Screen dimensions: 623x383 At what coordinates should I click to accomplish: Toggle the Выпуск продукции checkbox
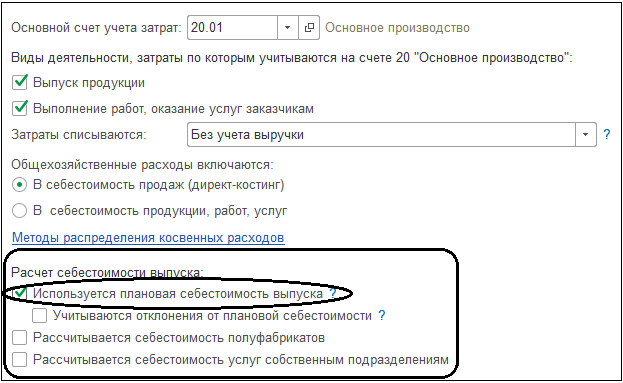point(19,83)
